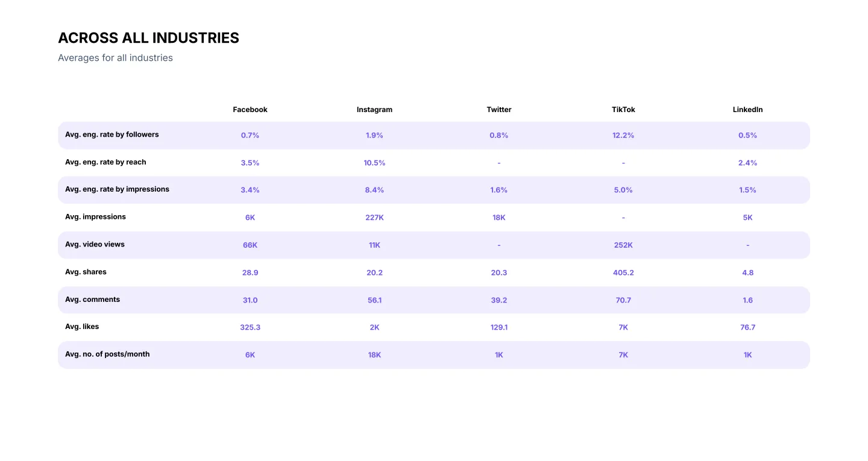Select the "Avg. comments" row label
Viewport: 868px width, 461px height.
point(92,299)
